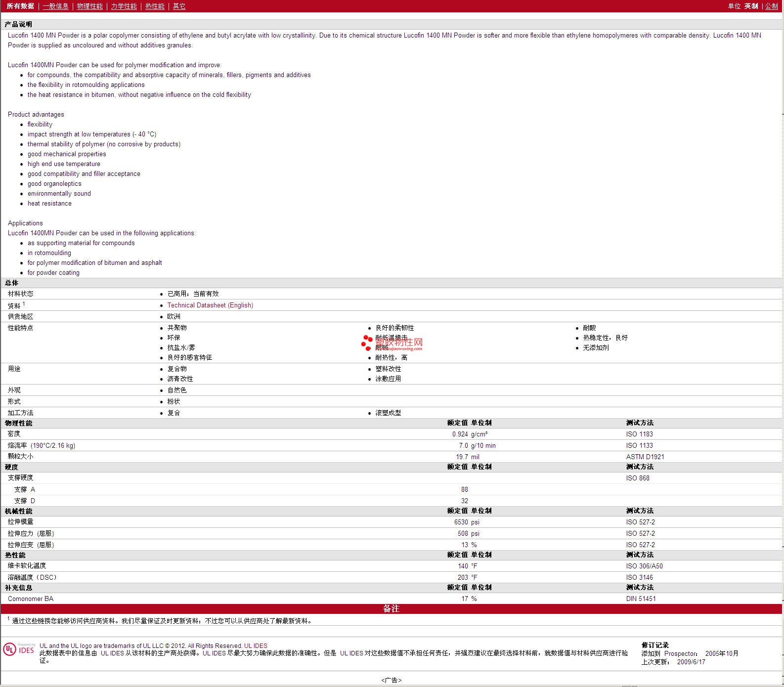
Task: Click the 耐酸 feature item
Action: tap(589, 328)
